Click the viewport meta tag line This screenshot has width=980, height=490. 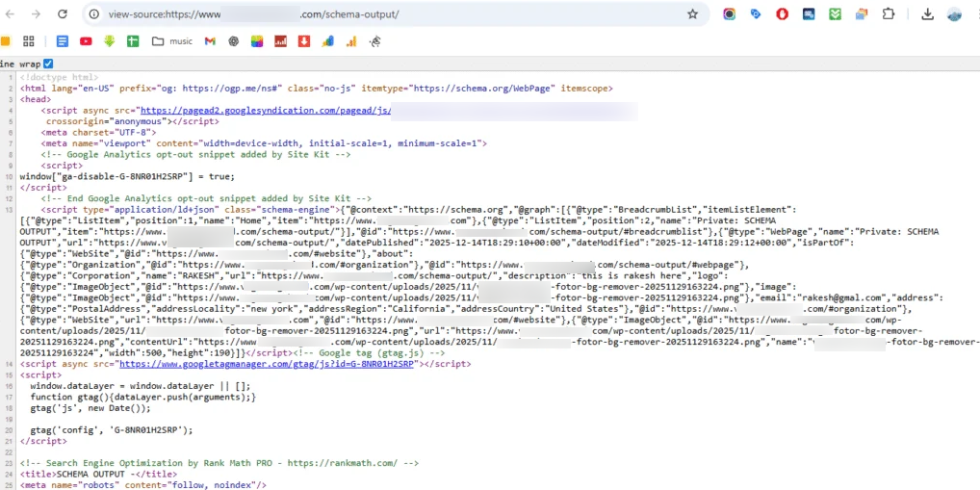click(264, 143)
